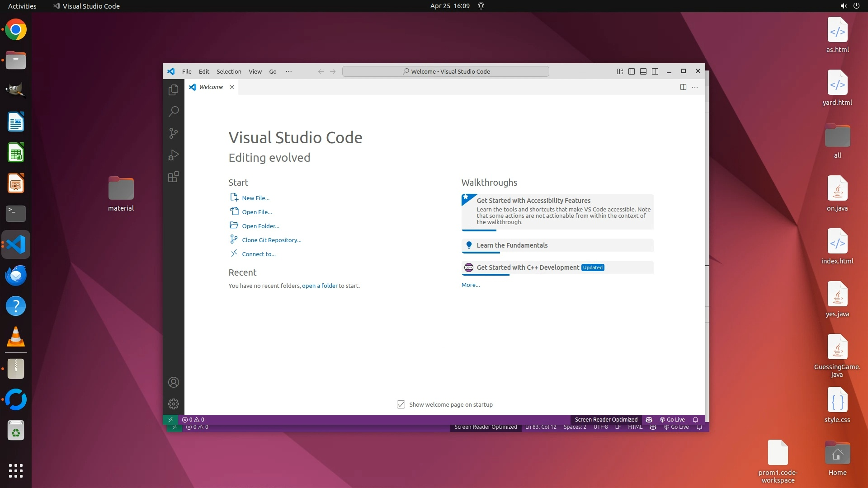This screenshot has width=868, height=488.
Task: Toggle the Panel layout button
Action: click(643, 71)
